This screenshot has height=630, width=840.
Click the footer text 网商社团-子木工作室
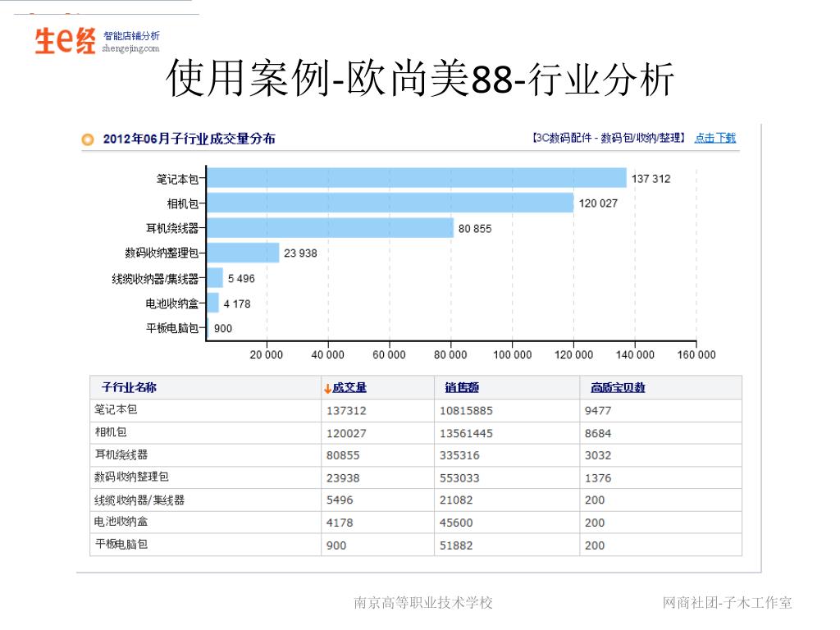[727, 603]
